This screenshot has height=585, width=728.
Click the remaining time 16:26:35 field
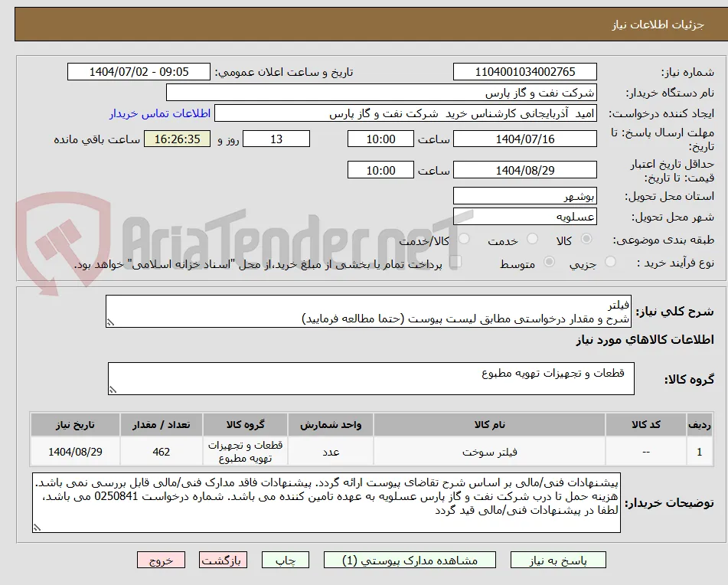[177, 139]
